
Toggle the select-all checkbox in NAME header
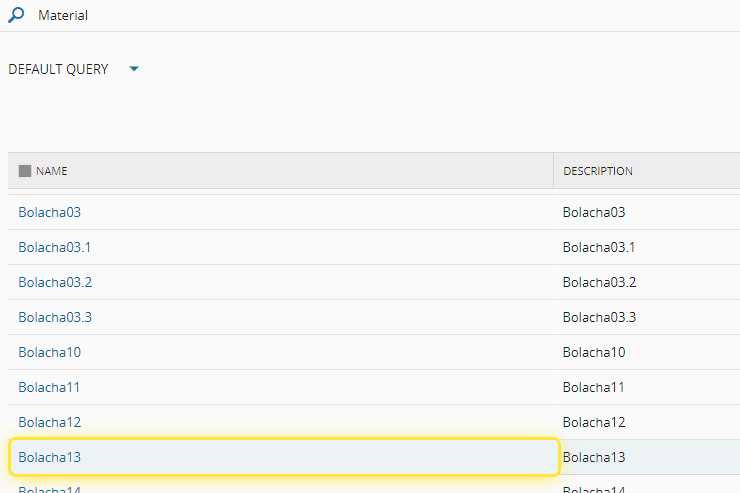[x=25, y=171]
